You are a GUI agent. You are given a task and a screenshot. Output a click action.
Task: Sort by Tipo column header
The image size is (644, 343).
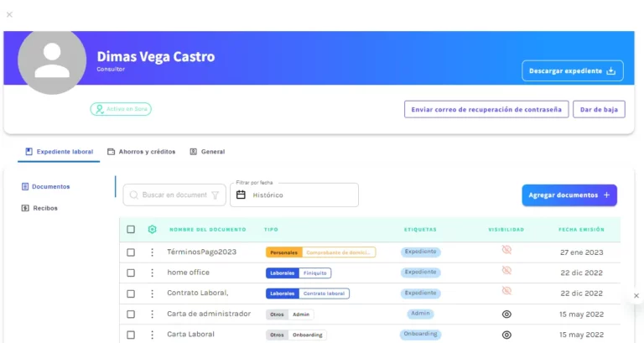click(271, 230)
